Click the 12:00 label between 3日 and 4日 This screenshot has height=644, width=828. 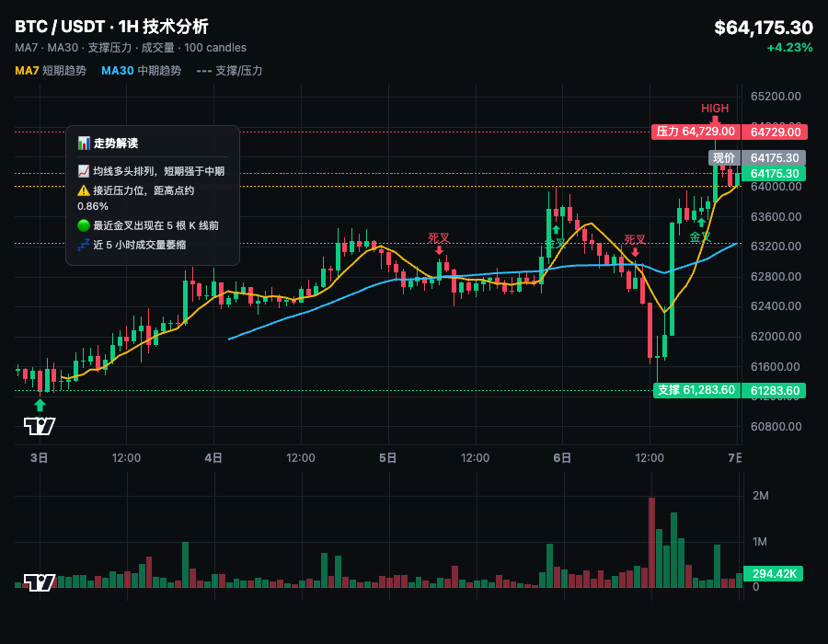(x=126, y=457)
